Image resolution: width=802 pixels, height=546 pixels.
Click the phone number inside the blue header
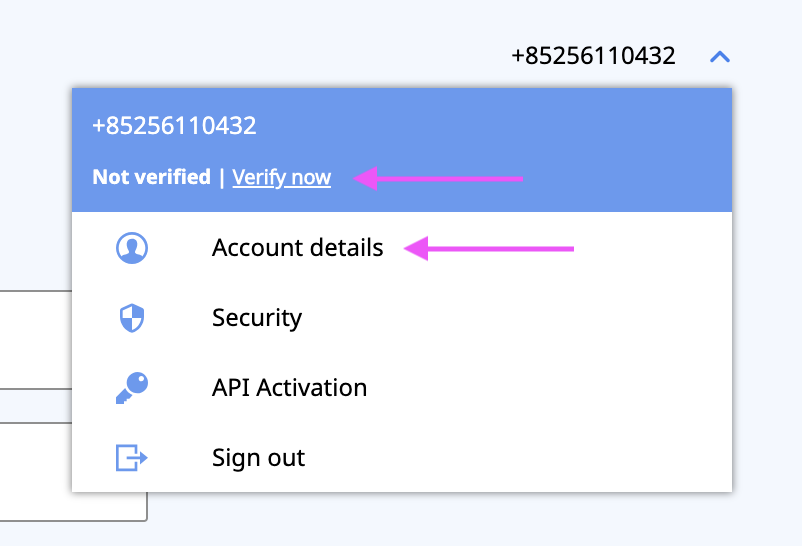[174, 126]
